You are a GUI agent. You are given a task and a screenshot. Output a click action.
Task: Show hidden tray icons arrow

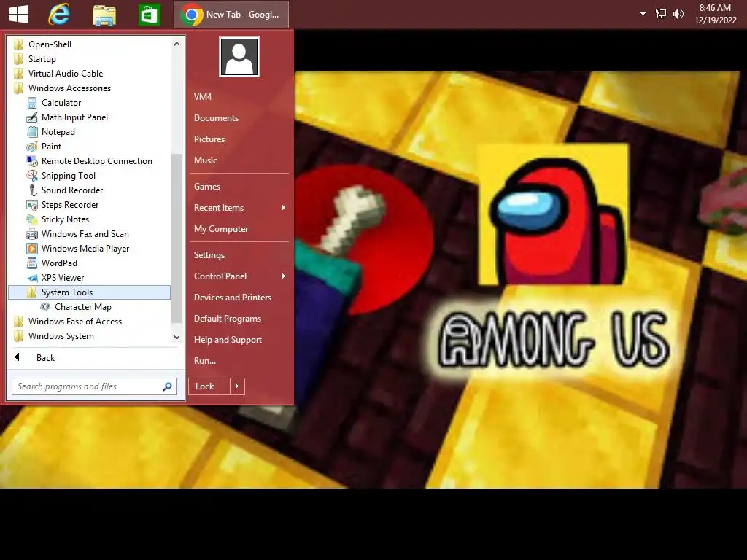click(643, 14)
